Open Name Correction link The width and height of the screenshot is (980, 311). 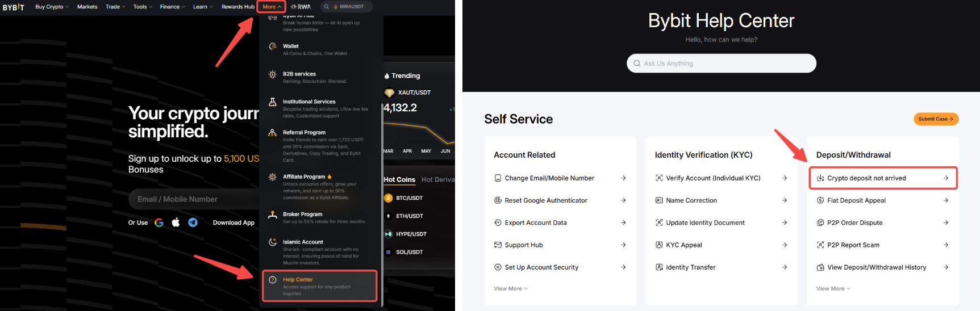tap(722, 200)
